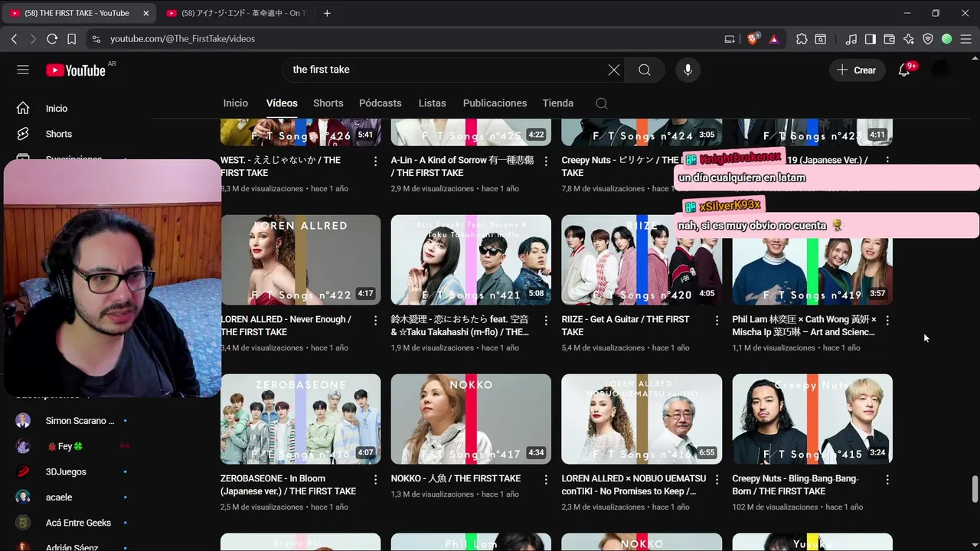View site information icon in address bar

coord(96,38)
